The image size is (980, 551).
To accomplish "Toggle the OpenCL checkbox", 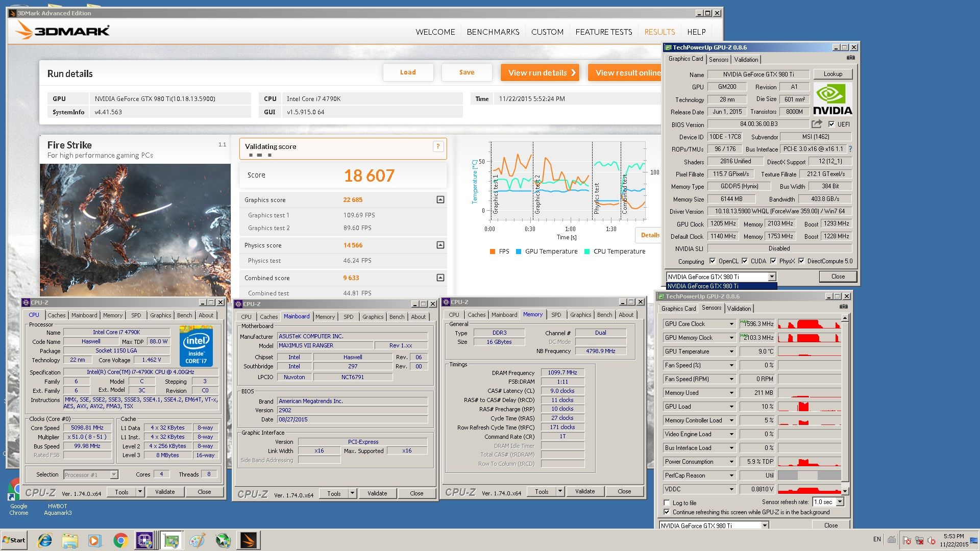I will point(713,261).
